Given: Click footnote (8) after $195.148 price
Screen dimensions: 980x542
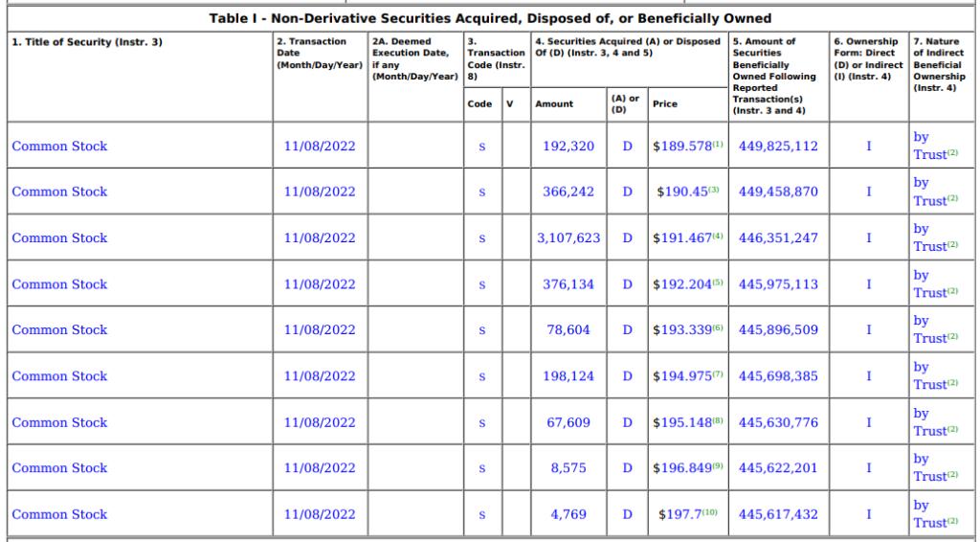Looking at the screenshot, I should (x=718, y=420).
